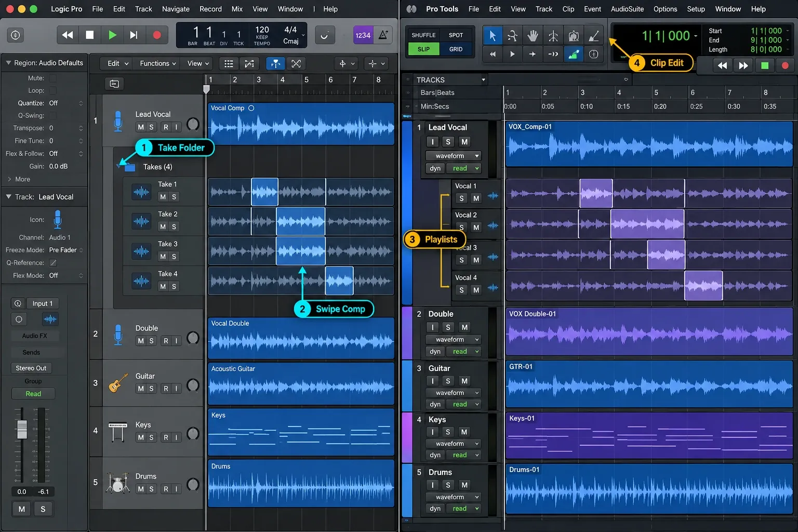Click the Keys track keyboard icon in Logic
Viewport: 798px width, 532px height.
(x=118, y=432)
